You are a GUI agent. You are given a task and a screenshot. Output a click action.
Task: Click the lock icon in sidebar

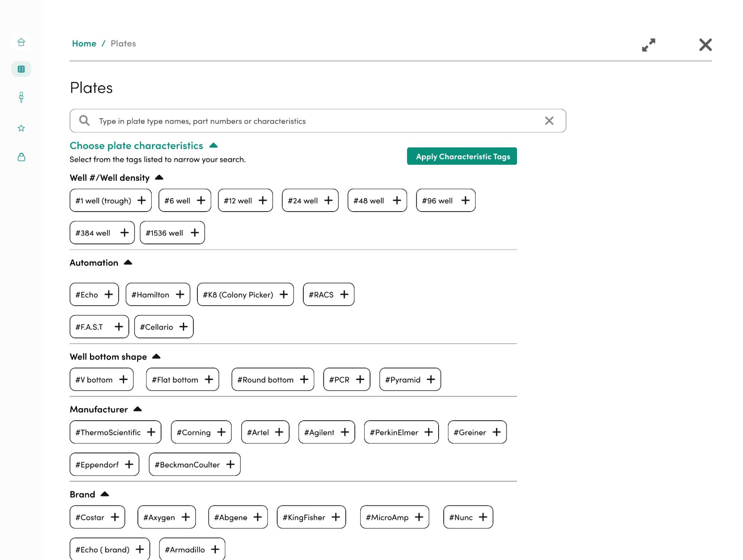[21, 157]
